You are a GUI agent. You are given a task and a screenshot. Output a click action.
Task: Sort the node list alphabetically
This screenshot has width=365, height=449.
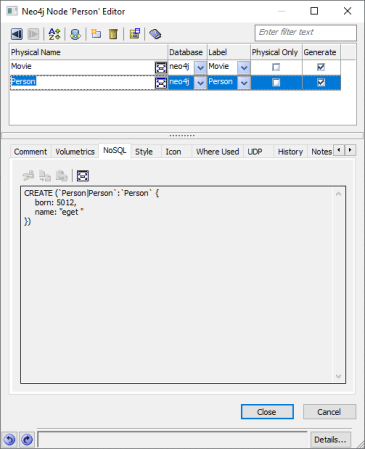pos(54,34)
